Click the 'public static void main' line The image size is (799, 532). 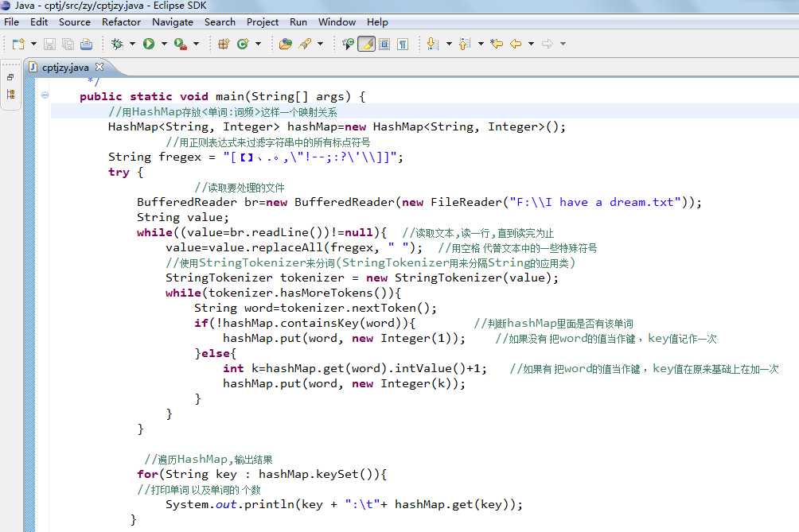click(222, 96)
